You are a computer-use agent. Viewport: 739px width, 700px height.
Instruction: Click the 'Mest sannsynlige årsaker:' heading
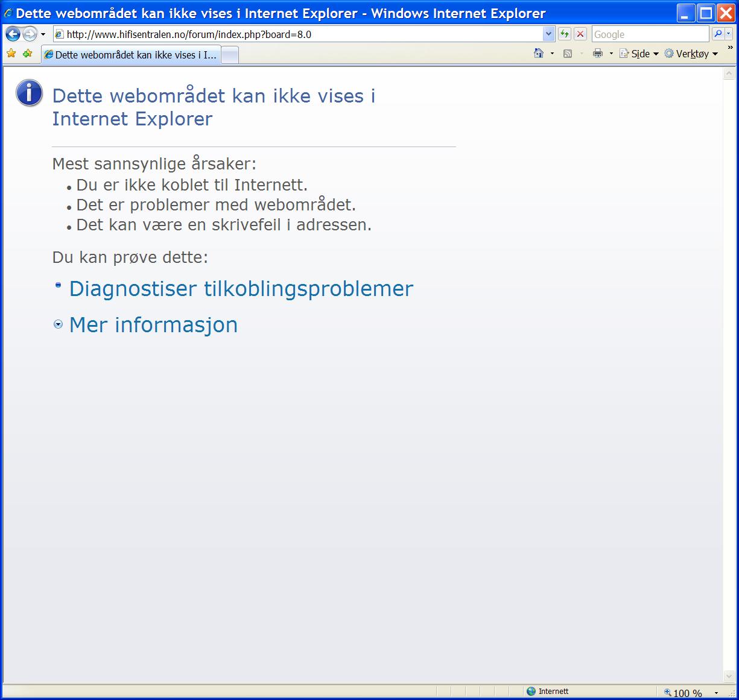click(154, 164)
